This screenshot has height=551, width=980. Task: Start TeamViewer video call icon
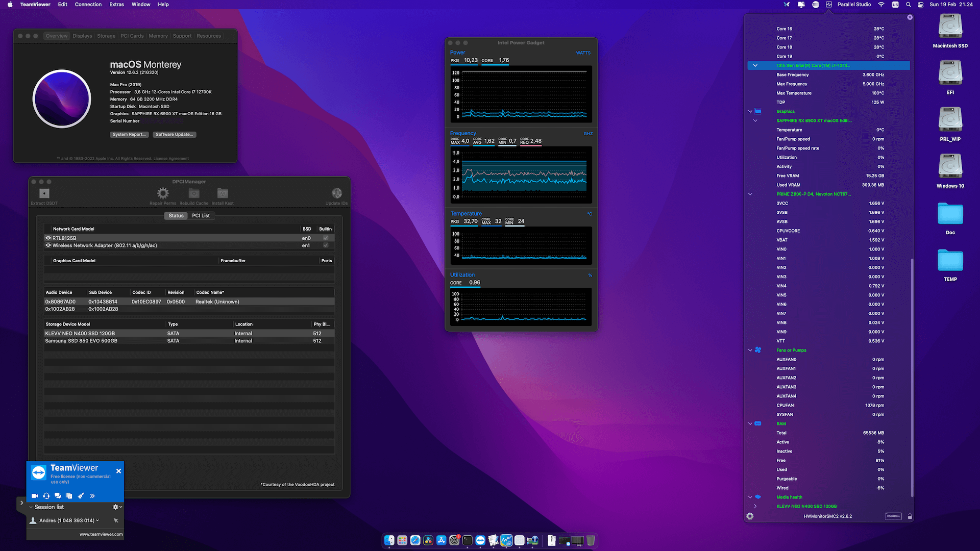click(x=35, y=496)
